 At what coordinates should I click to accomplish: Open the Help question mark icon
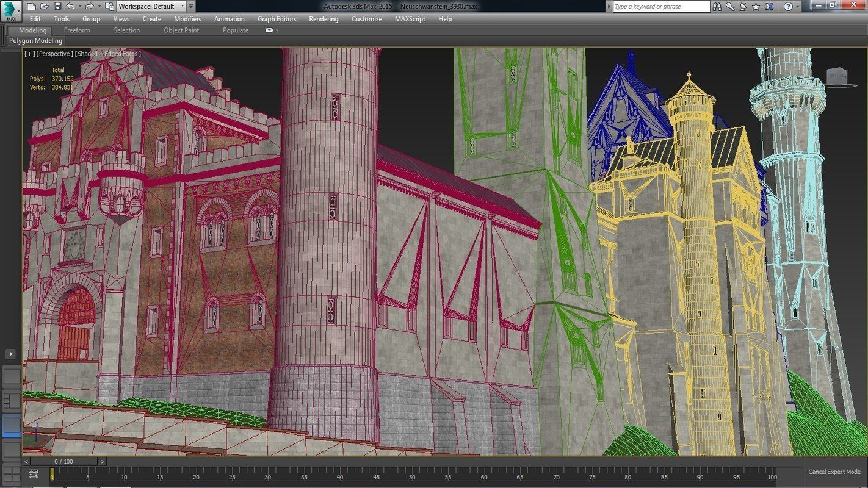[x=788, y=6]
